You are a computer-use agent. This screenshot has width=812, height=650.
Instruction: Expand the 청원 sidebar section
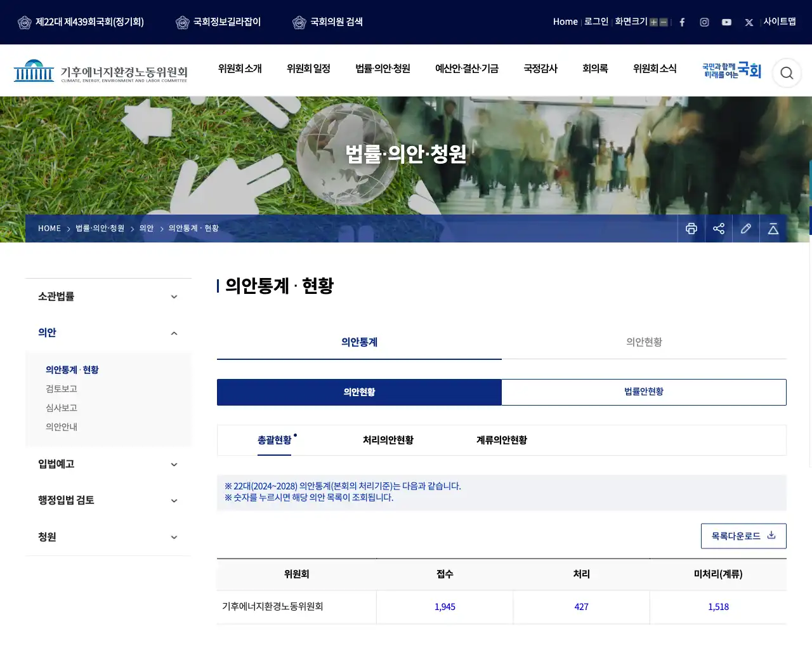click(x=108, y=537)
